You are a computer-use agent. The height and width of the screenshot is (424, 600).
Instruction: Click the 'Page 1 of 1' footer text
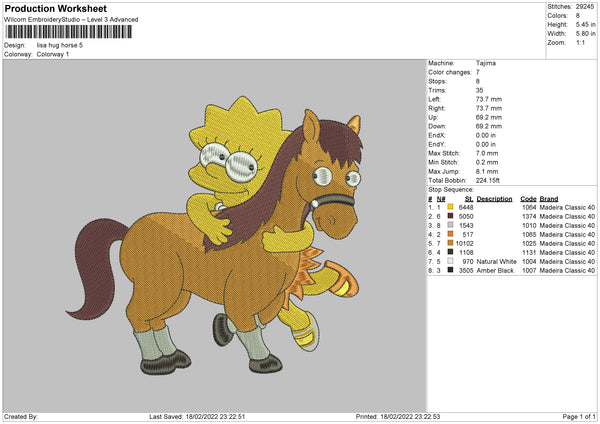pos(579,416)
